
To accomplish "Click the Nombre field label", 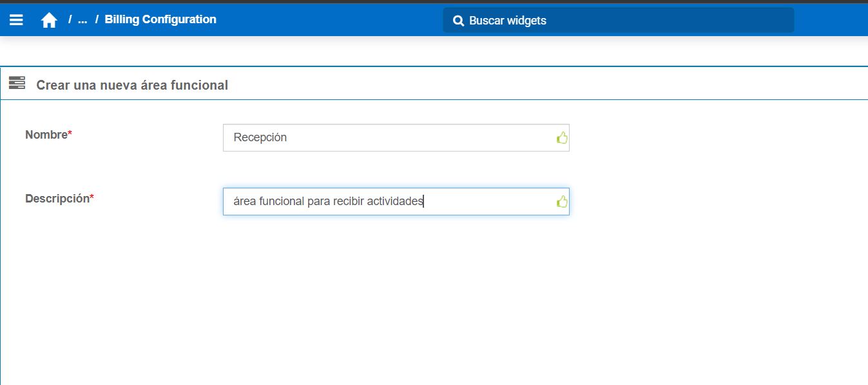I will (45, 134).
